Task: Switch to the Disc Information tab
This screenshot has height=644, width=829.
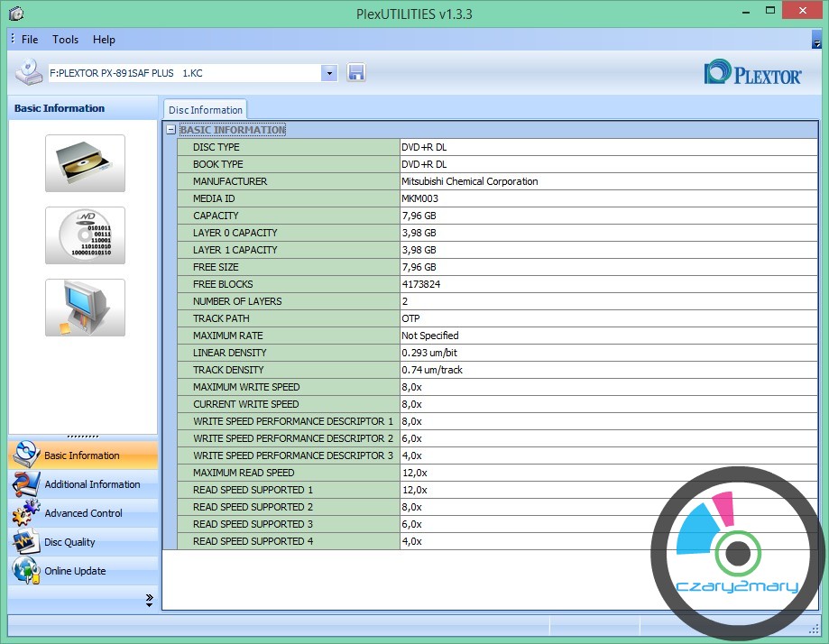Action: point(206,110)
